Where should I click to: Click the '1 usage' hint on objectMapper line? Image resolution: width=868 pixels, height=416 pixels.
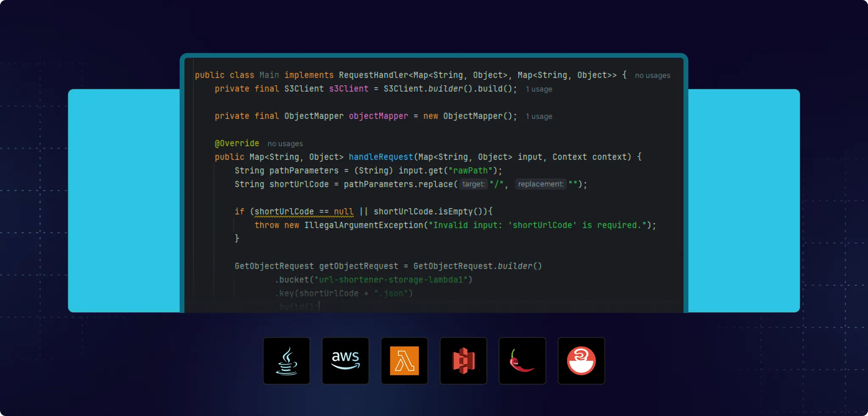(539, 116)
